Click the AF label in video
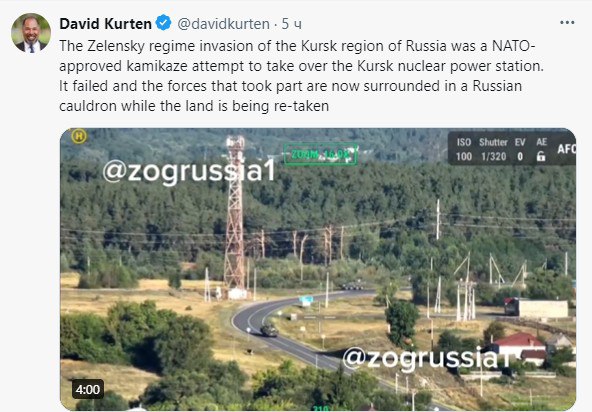The width and height of the screenshot is (592, 412). pos(566,149)
